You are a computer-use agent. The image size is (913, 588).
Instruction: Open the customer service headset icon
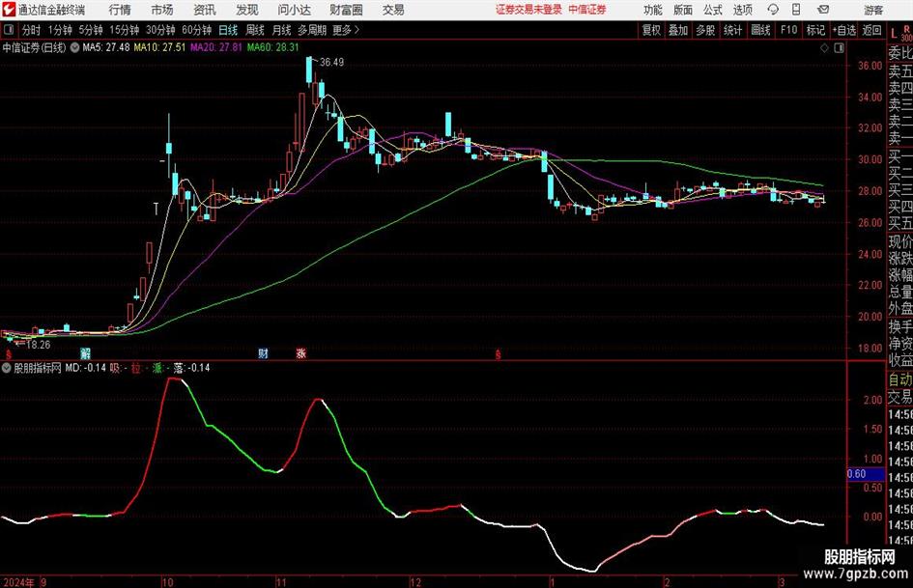(x=773, y=10)
